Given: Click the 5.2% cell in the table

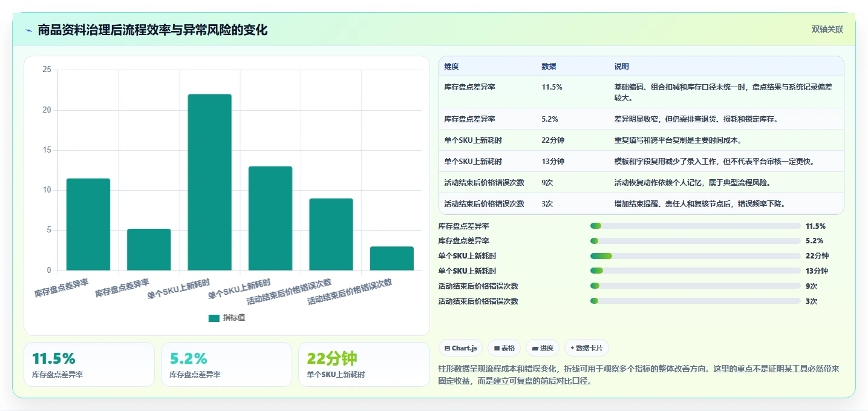Looking at the screenshot, I should coord(550,119).
